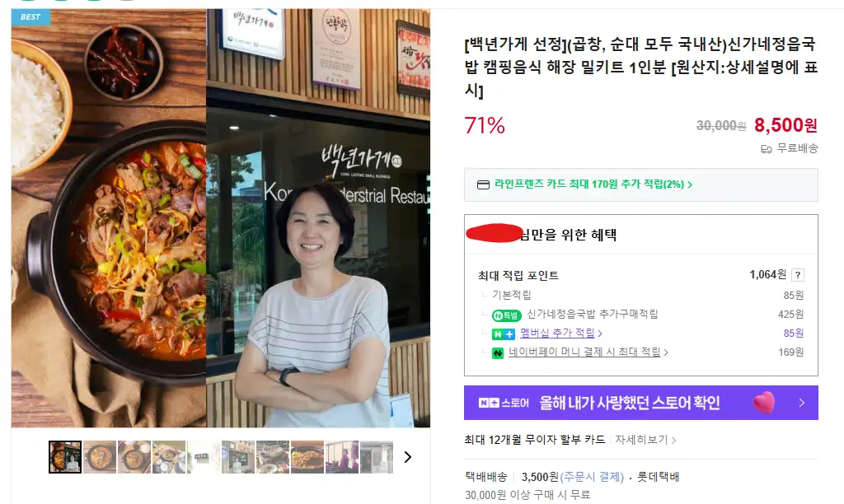This screenshot has width=844, height=504.
Task: Click the green N특별 badge icon
Action: (507, 315)
